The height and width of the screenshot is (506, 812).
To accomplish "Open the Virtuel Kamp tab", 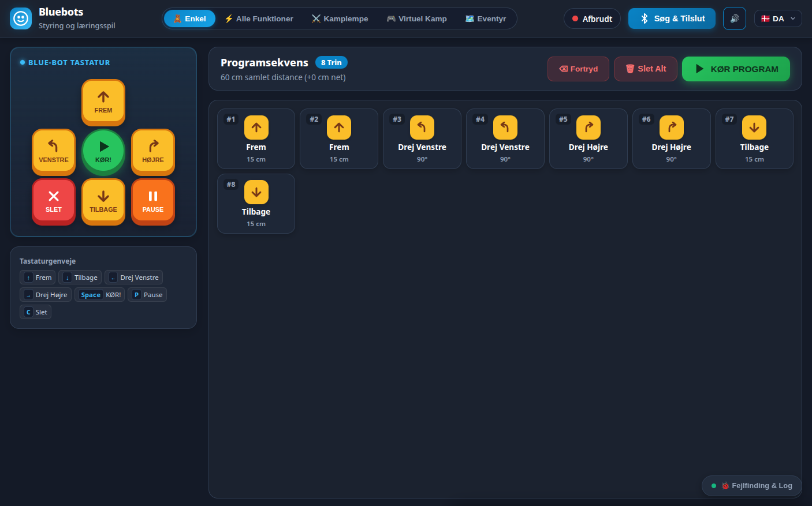I will (x=416, y=18).
